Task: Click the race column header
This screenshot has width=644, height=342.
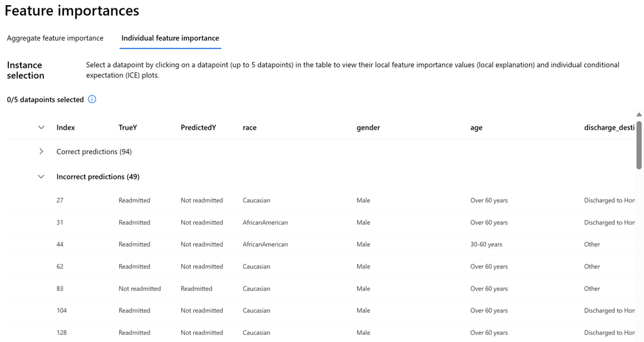Action: 249,127
